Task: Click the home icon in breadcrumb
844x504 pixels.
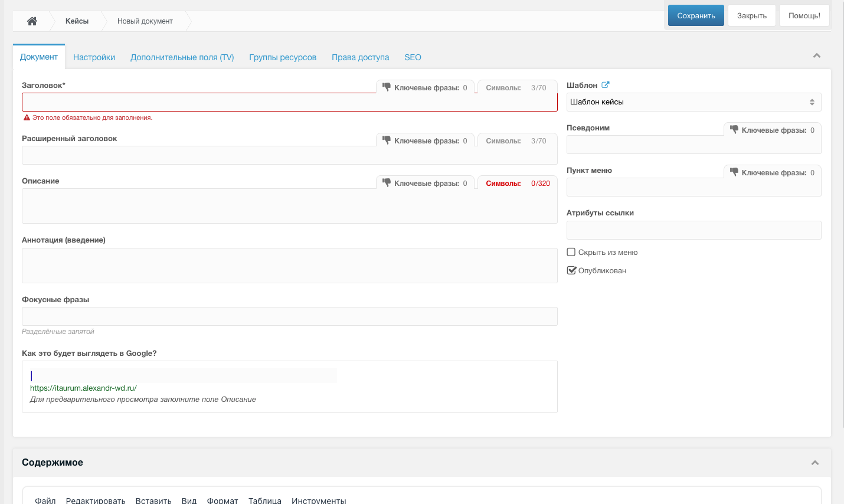Action: (x=32, y=21)
